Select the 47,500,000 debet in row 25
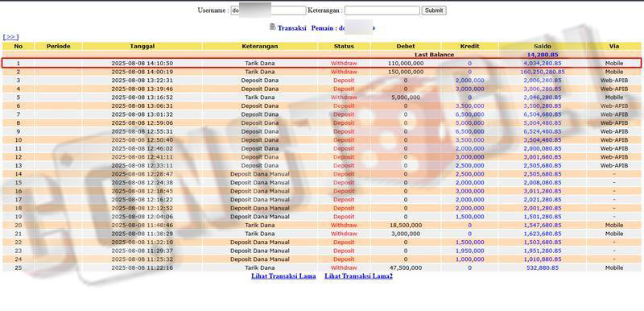 (x=406, y=267)
